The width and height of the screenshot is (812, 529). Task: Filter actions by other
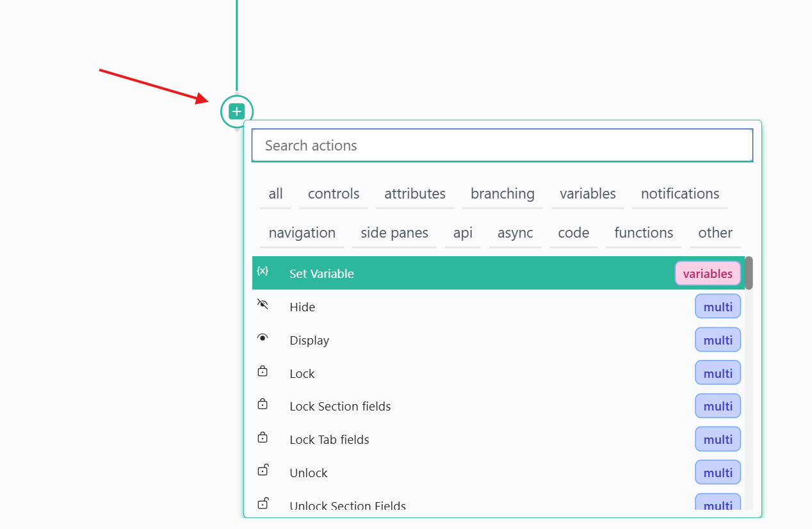coord(715,233)
